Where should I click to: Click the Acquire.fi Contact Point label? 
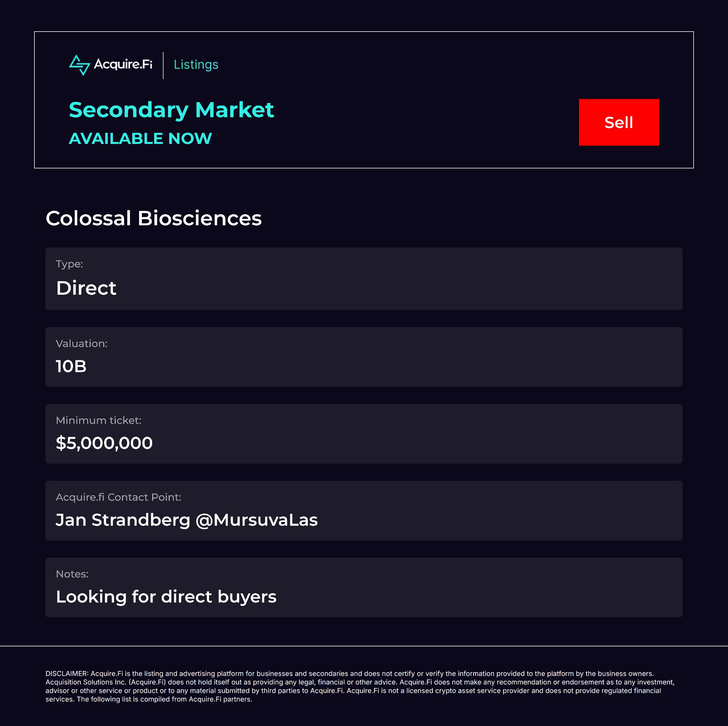(x=118, y=497)
